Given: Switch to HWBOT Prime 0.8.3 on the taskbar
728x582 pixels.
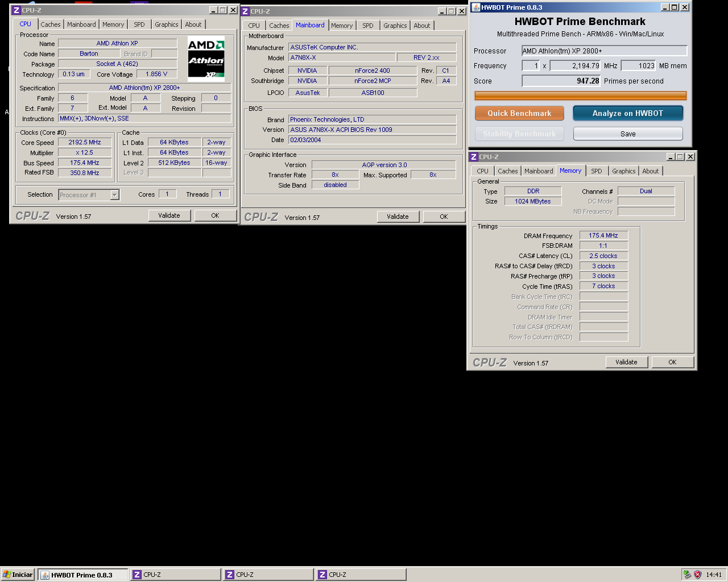Looking at the screenshot, I should pyautogui.click(x=83, y=575).
